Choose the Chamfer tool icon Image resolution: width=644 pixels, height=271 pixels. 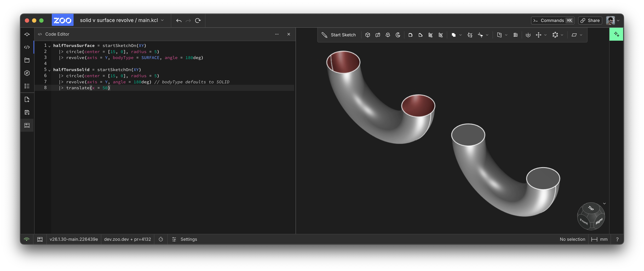pos(421,35)
